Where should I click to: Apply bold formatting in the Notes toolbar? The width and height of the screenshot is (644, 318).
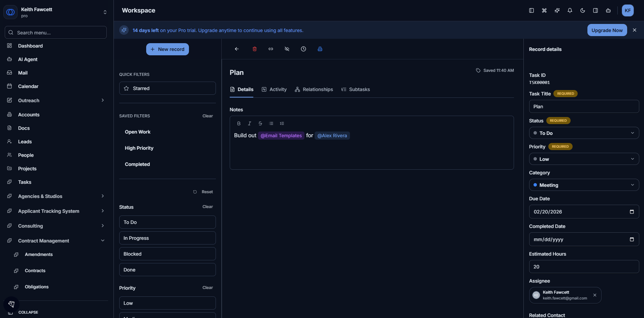point(238,123)
